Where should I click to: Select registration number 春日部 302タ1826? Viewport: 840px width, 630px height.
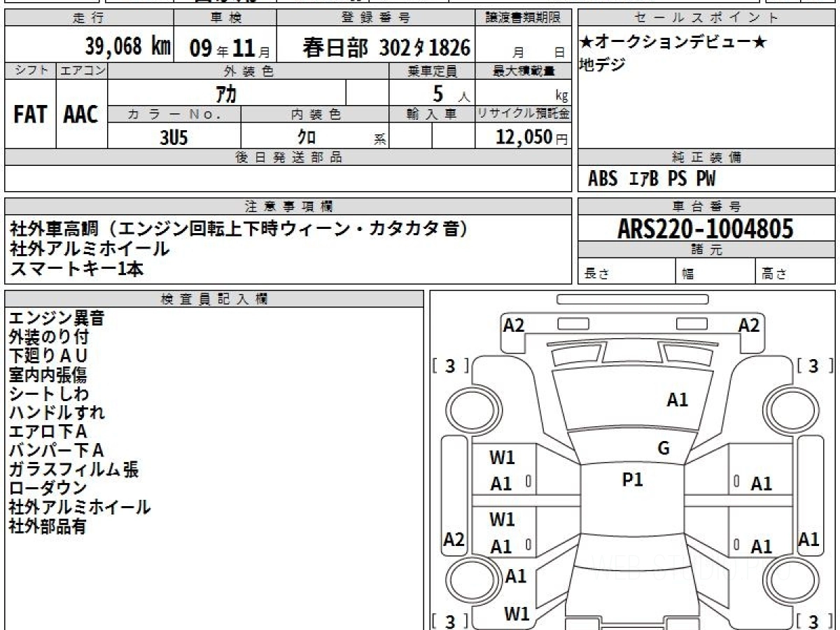coord(386,48)
